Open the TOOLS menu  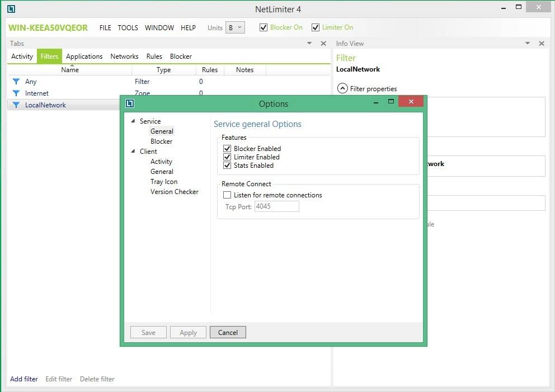click(128, 27)
